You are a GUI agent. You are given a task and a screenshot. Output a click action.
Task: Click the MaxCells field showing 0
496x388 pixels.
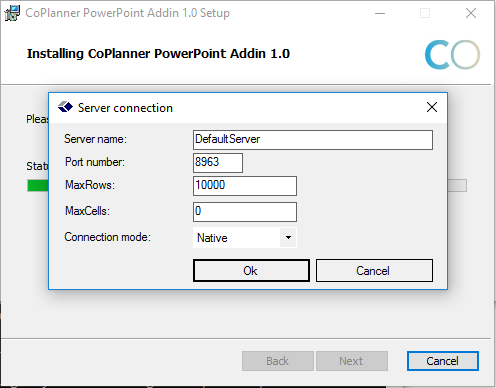(x=245, y=212)
